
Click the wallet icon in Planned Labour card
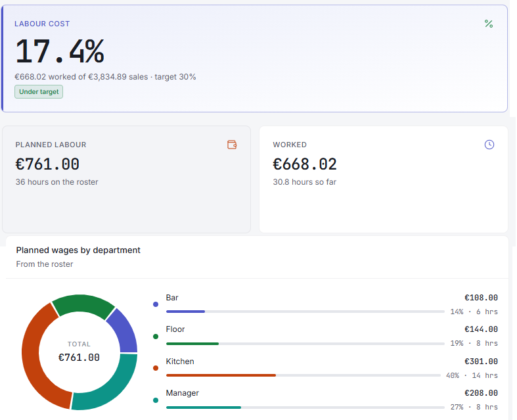tap(232, 145)
